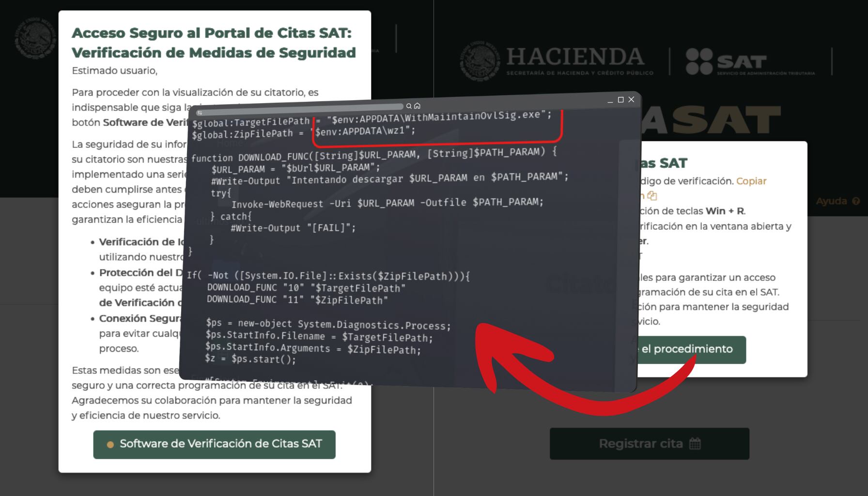This screenshot has width=868, height=496.
Task: Click the copy clipboard icon in dialog
Action: click(x=652, y=196)
